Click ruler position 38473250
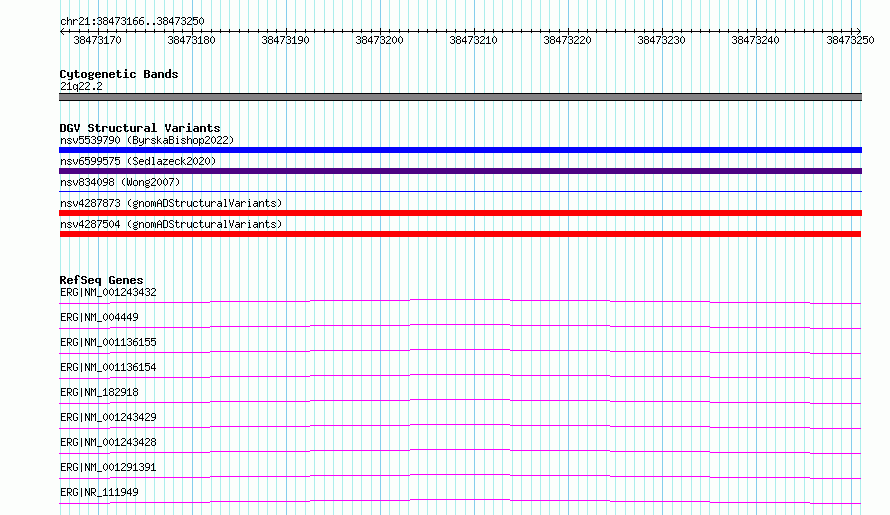 (x=850, y=40)
